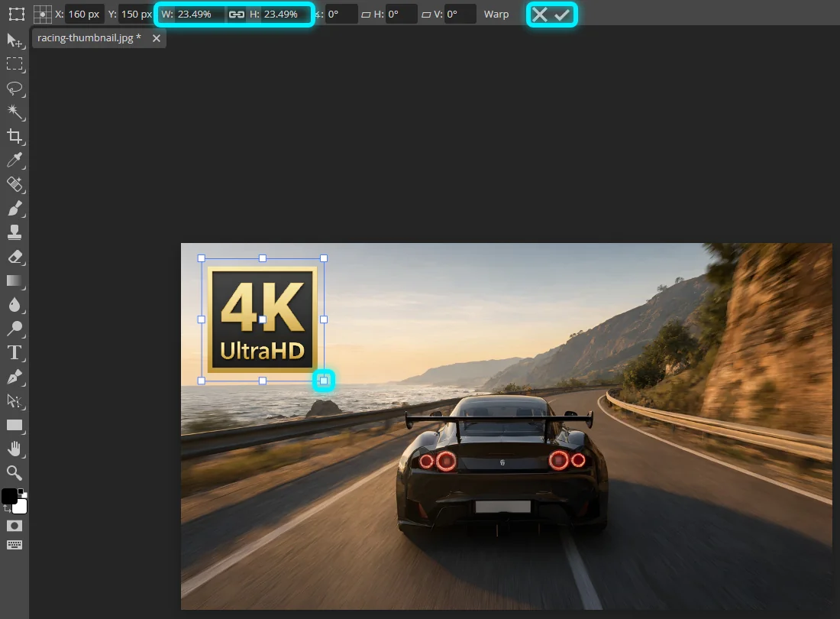Open the foreground color picker
840x619 pixels.
pos(9,496)
